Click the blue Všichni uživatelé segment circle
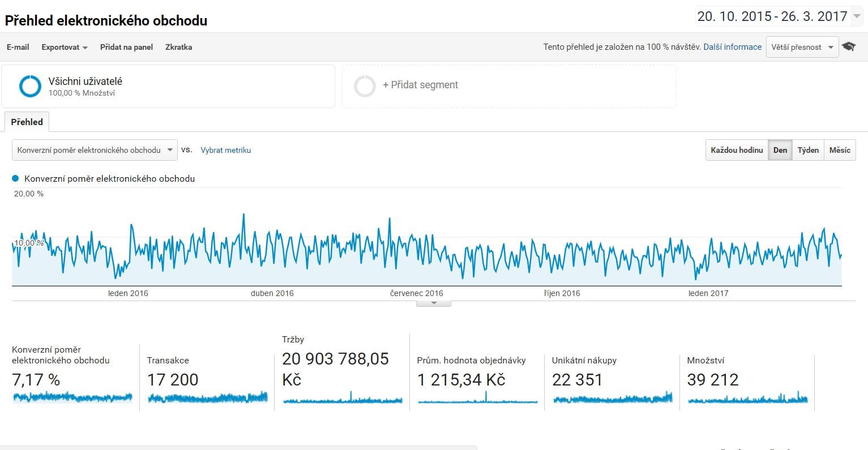The width and height of the screenshot is (868, 450). 30,86
